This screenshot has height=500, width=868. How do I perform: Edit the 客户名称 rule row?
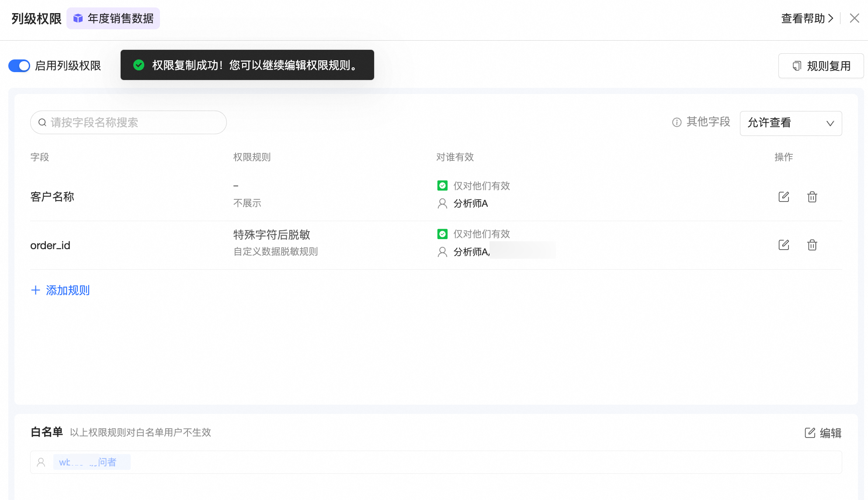coord(784,197)
